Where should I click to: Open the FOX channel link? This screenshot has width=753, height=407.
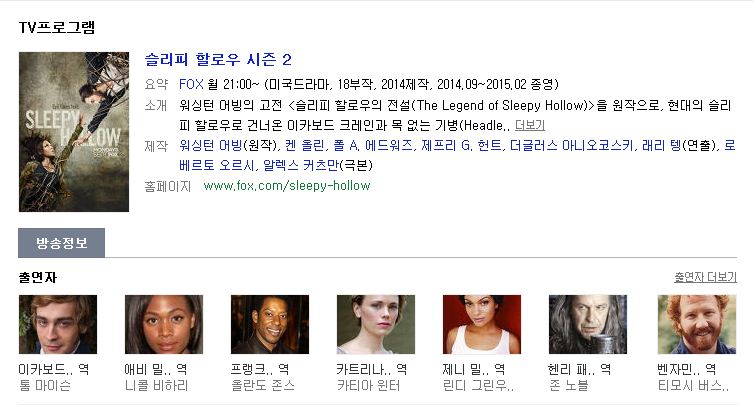coord(191,84)
